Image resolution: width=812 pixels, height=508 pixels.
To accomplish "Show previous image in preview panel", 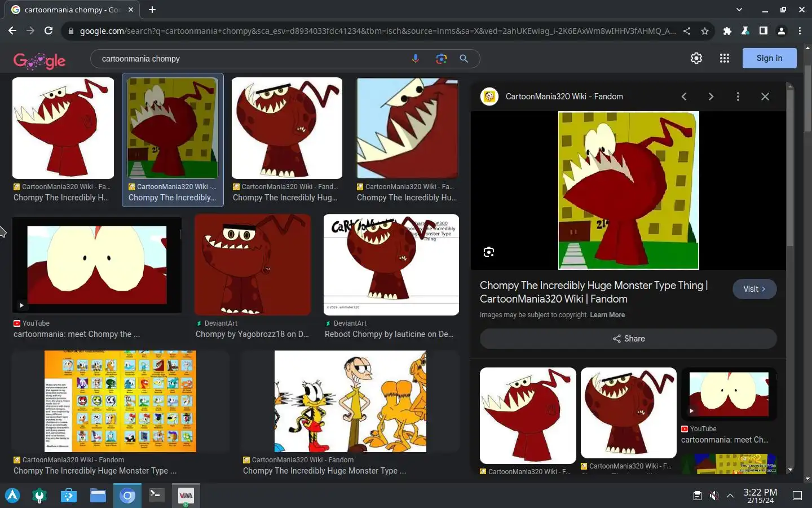I will click(x=684, y=97).
